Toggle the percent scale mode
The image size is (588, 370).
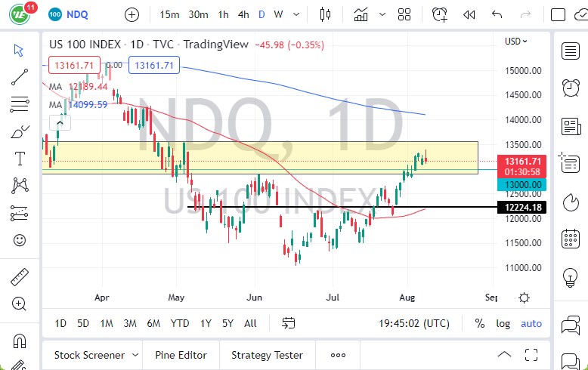coord(479,323)
